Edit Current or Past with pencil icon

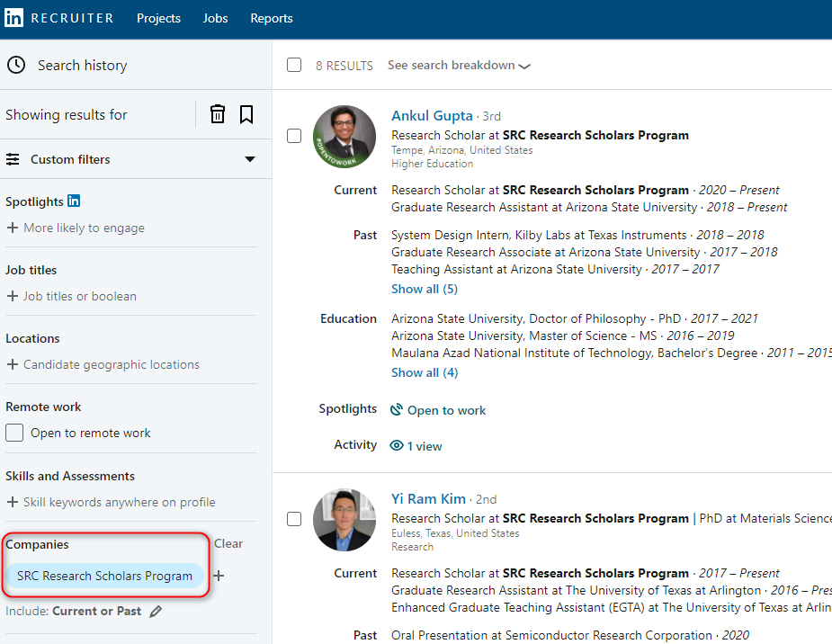[x=156, y=612]
